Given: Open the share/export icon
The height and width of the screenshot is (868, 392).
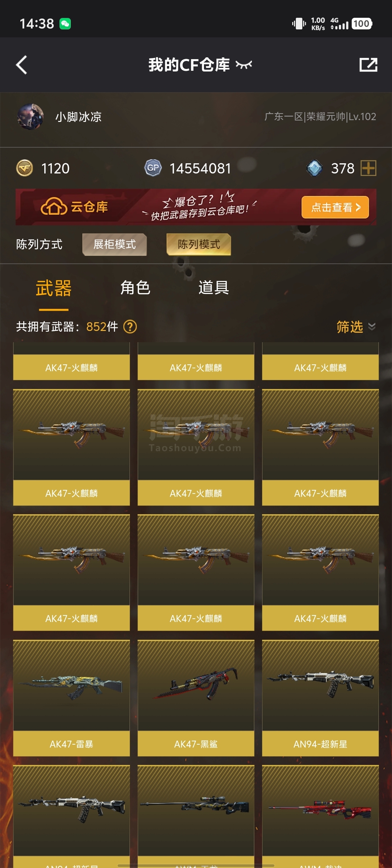Looking at the screenshot, I should point(368,65).
